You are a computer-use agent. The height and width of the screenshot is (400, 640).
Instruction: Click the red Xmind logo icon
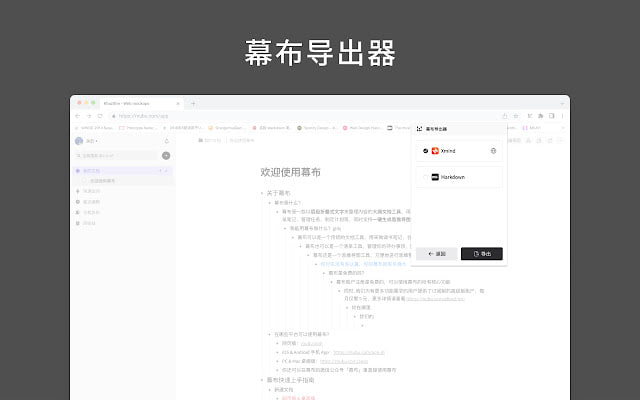436,151
